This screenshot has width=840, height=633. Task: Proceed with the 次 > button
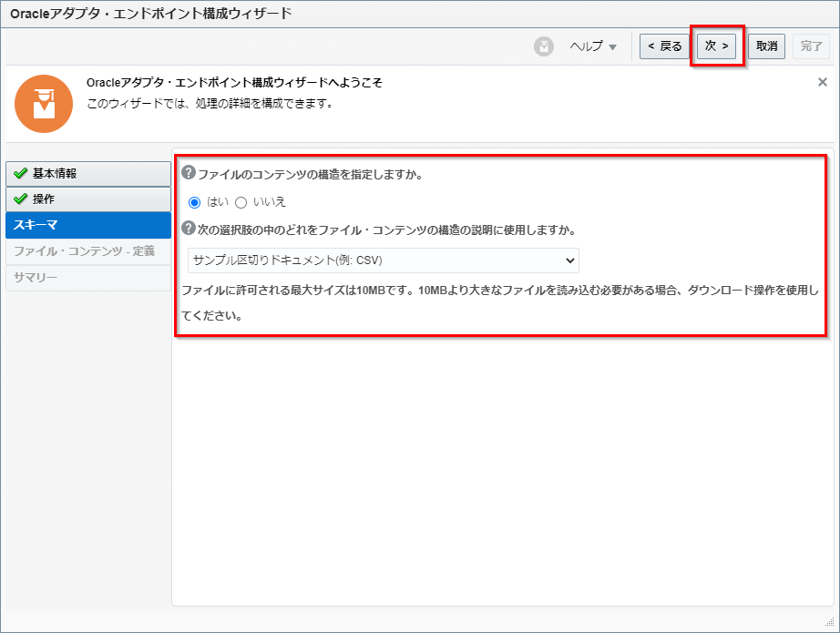pos(716,46)
